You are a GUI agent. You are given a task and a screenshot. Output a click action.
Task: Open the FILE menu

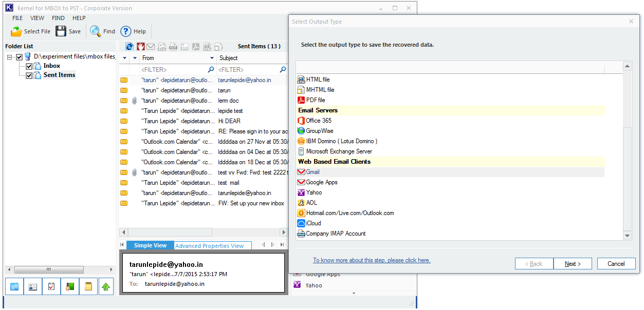tap(17, 18)
